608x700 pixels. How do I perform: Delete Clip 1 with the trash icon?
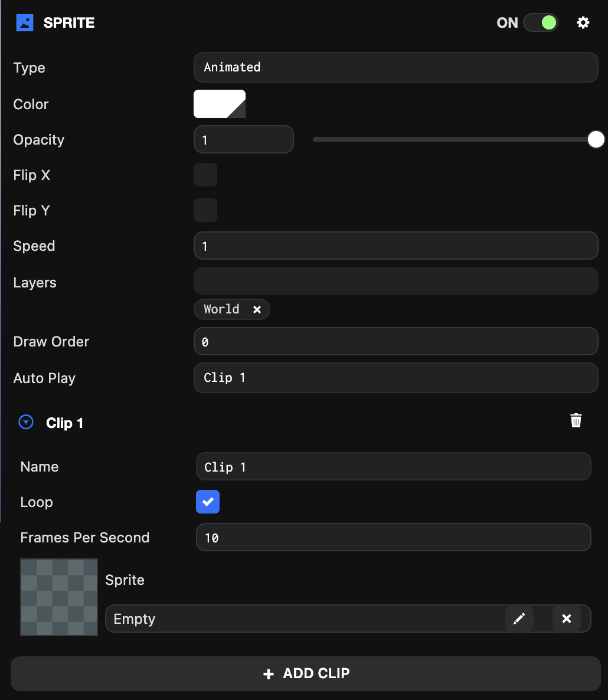tap(576, 420)
